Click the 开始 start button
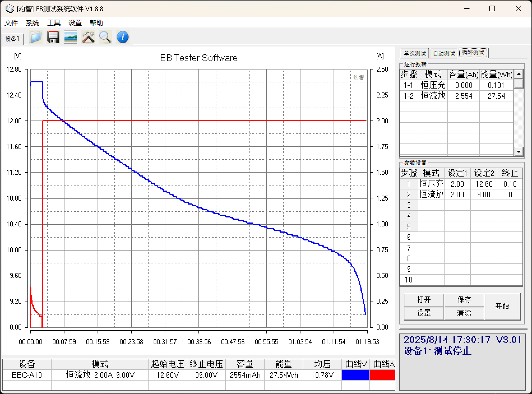 pyautogui.click(x=502, y=306)
